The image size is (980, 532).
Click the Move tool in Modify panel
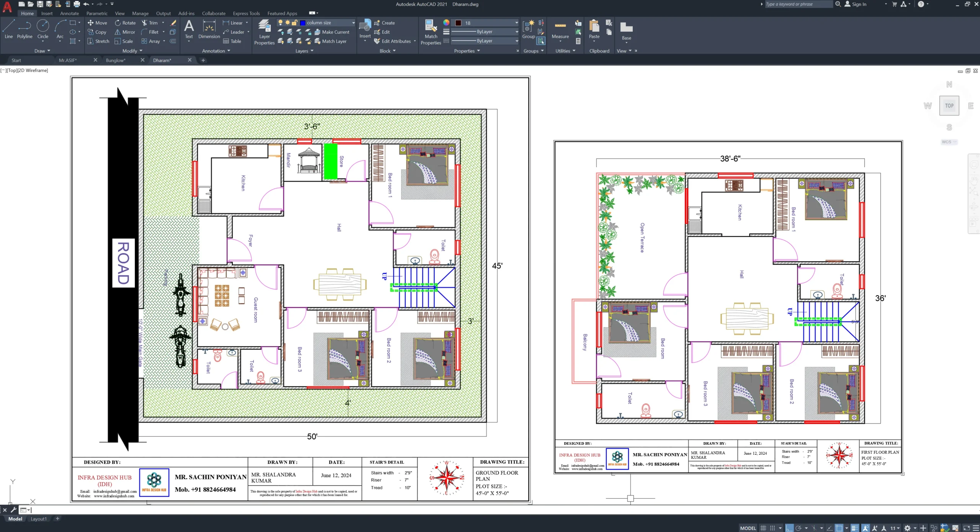click(97, 23)
